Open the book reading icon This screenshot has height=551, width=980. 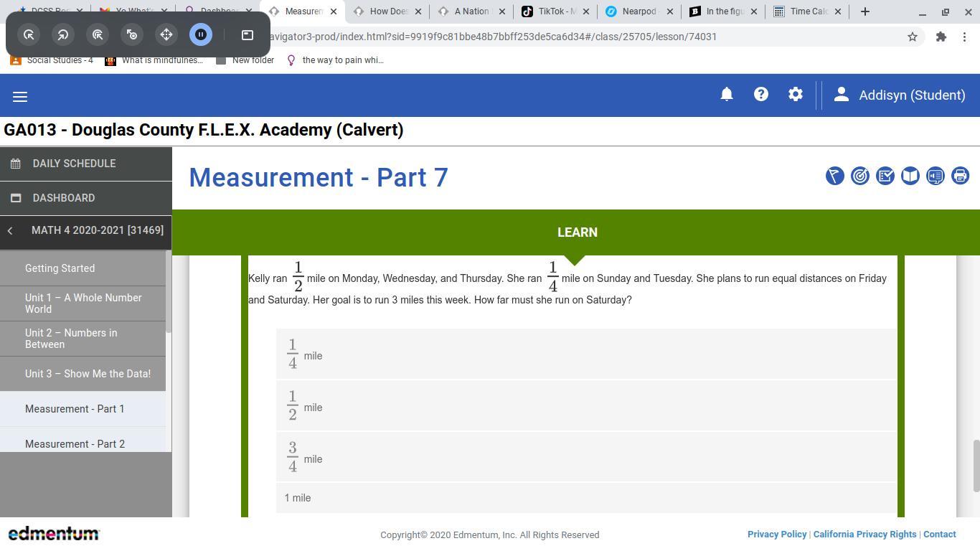pos(910,176)
